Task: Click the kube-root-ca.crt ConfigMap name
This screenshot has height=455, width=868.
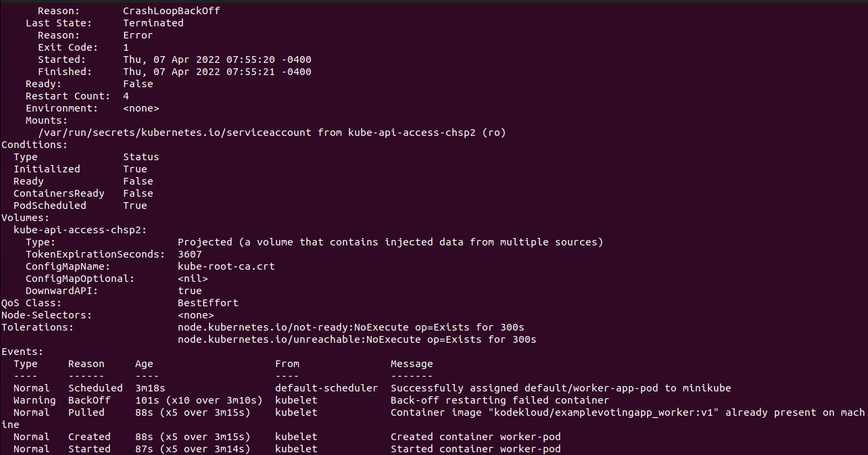Action: click(x=226, y=266)
